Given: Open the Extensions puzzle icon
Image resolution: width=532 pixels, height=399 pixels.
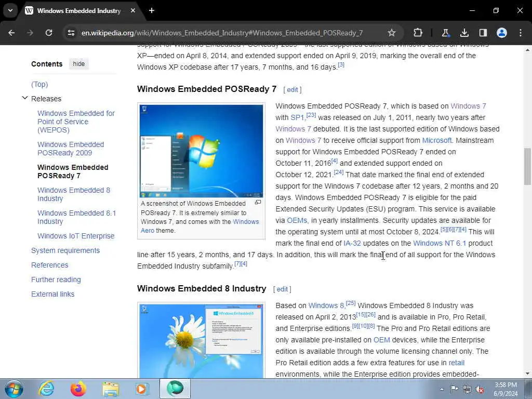Looking at the screenshot, I should click(x=418, y=33).
